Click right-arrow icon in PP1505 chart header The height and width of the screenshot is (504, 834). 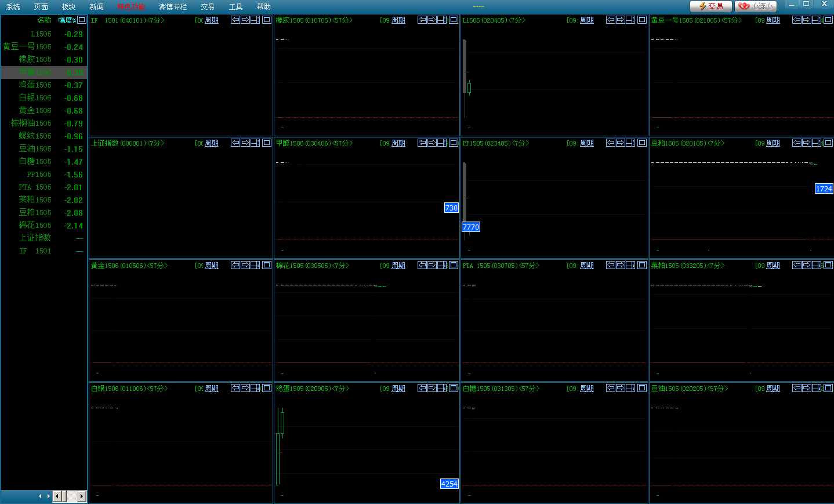(x=621, y=143)
